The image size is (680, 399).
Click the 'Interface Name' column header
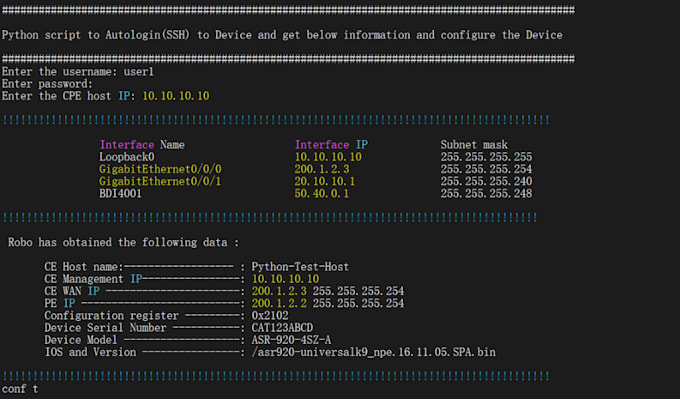tap(142, 144)
